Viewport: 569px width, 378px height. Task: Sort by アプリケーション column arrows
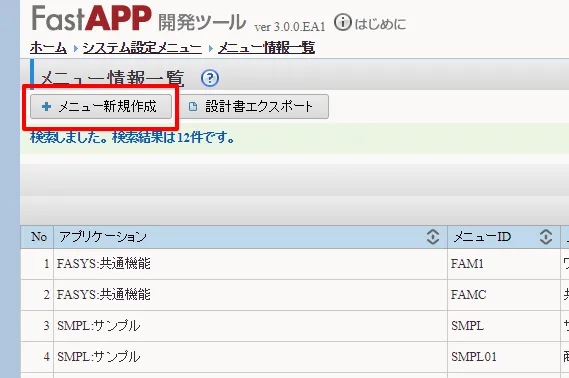coord(433,237)
